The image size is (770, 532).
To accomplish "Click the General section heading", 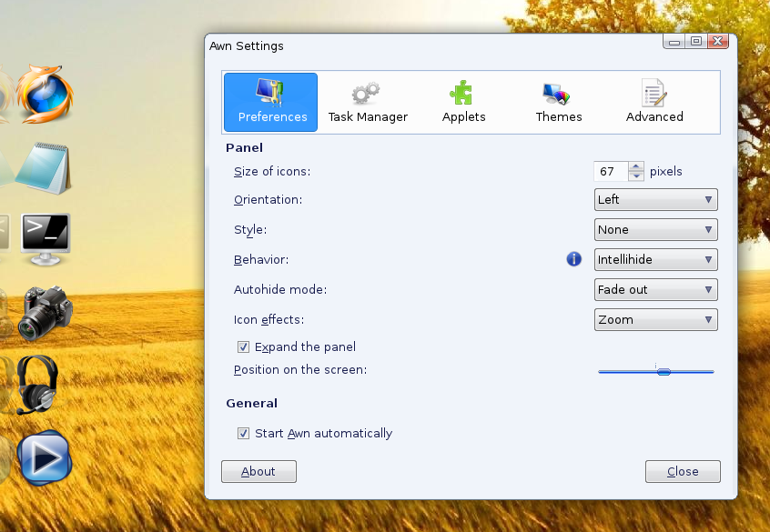I will coord(251,404).
